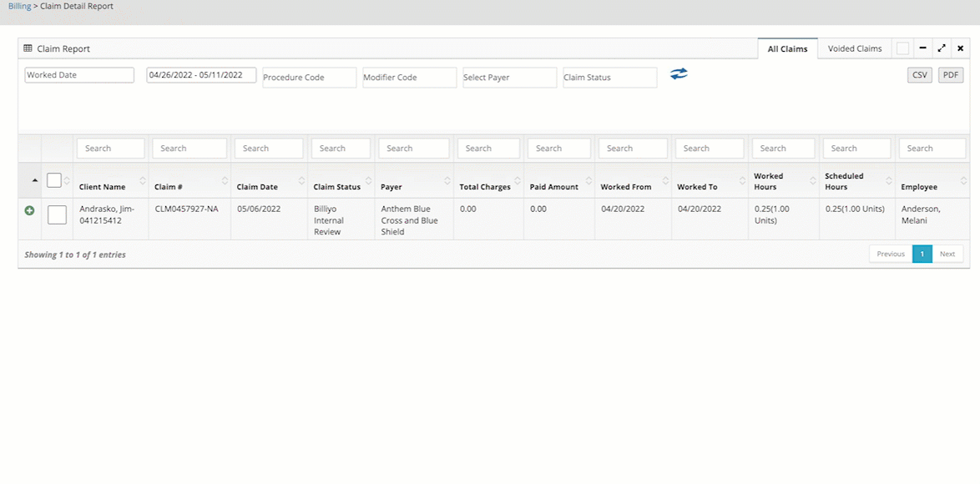Click the Next pagination button

tap(947, 254)
